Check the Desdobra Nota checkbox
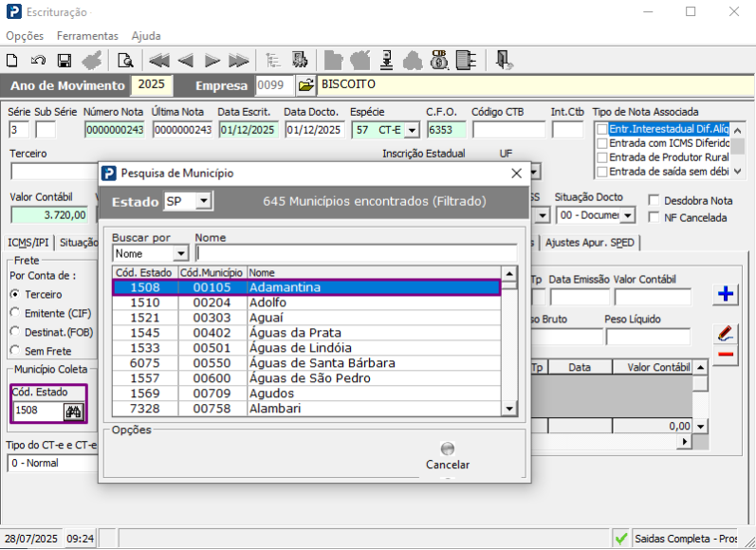 coord(655,200)
